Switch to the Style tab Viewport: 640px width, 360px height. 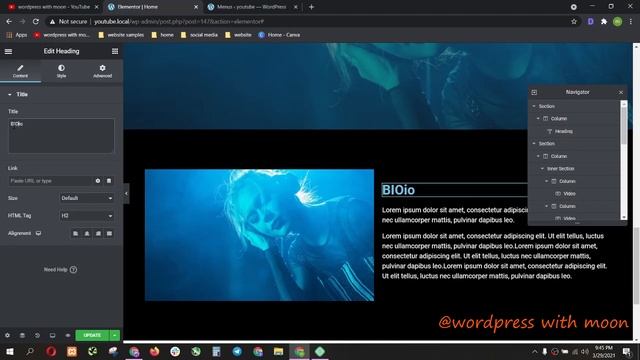pos(61,71)
